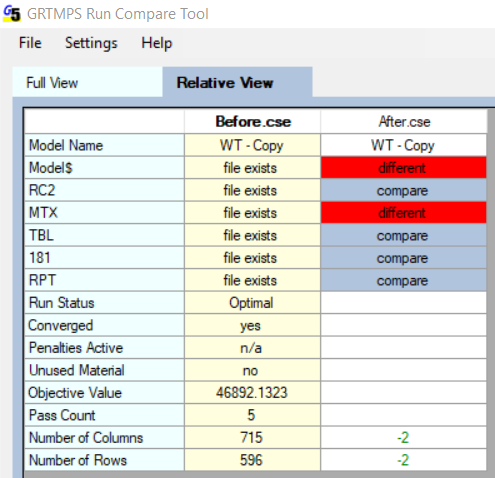Screen dimensions: 495x478
Task: Click the GRTMPS app icon in title bar
Action: tap(12, 14)
